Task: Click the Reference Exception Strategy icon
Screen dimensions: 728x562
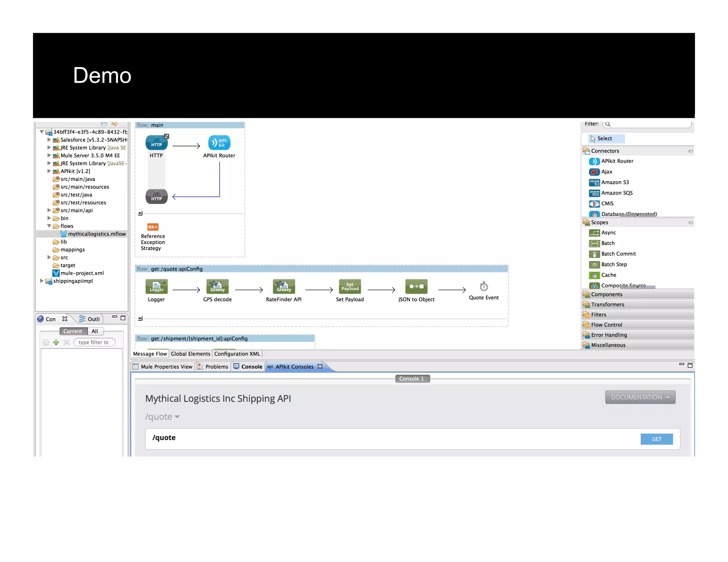Action: coord(153,227)
